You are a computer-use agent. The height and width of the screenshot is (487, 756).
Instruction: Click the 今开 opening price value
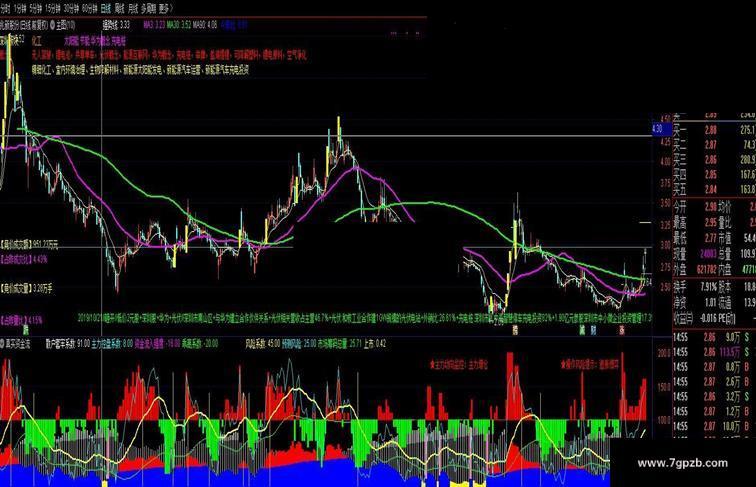pos(710,207)
